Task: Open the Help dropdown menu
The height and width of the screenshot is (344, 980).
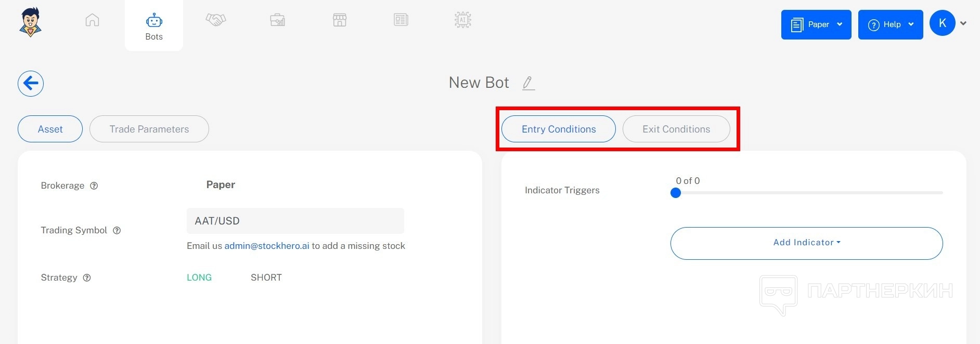Action: click(890, 24)
